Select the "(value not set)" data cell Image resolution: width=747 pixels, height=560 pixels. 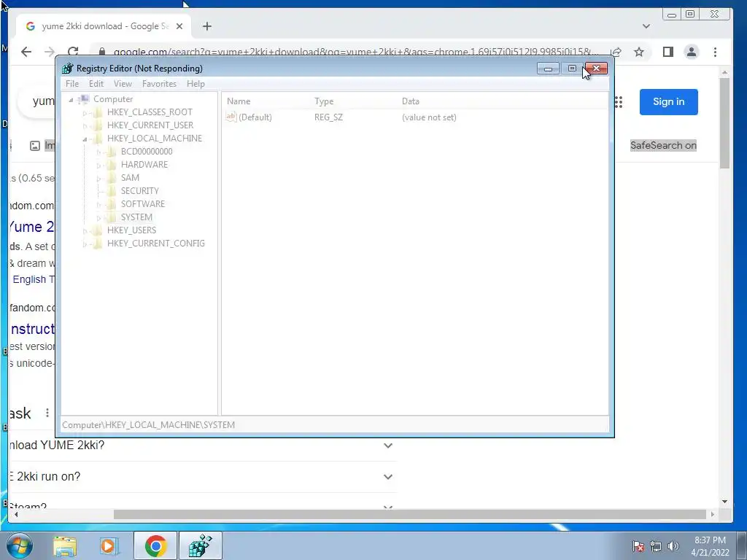[429, 117]
